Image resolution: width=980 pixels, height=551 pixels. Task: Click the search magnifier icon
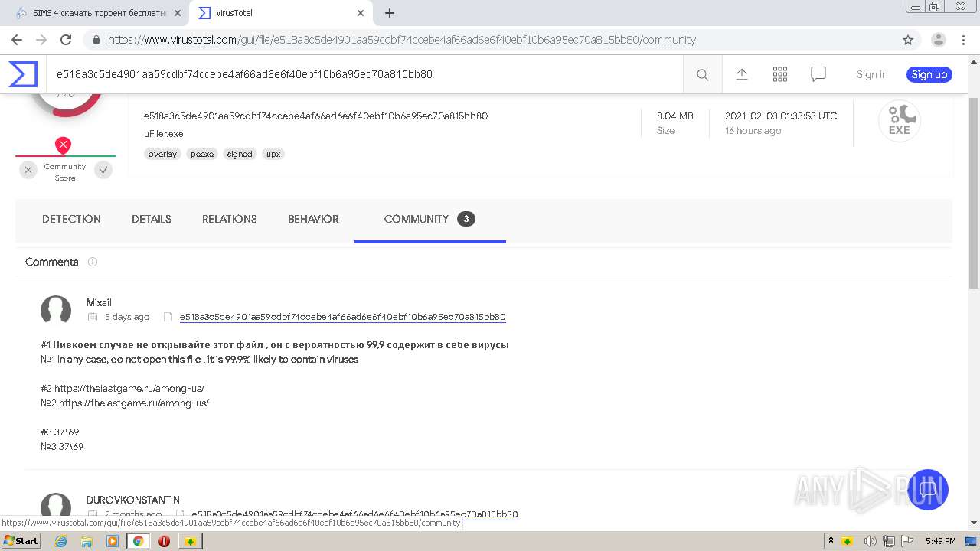click(x=702, y=74)
